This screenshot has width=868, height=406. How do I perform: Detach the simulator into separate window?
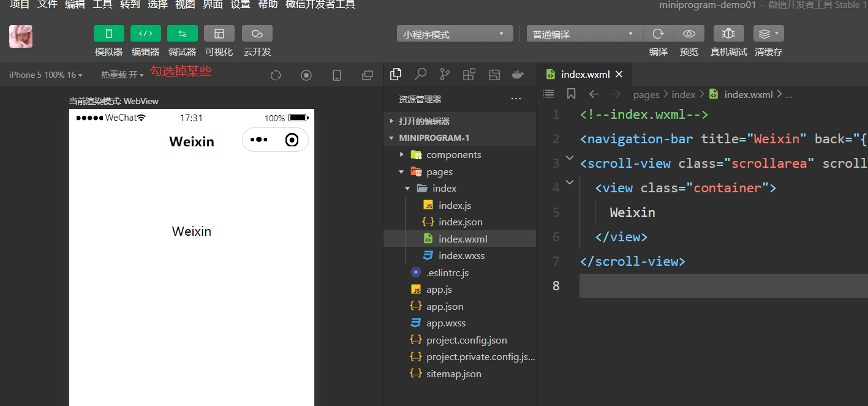pyautogui.click(x=368, y=75)
